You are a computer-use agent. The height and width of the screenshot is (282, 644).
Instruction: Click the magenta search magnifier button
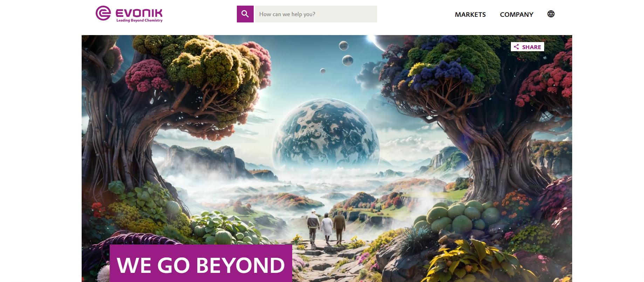click(245, 14)
